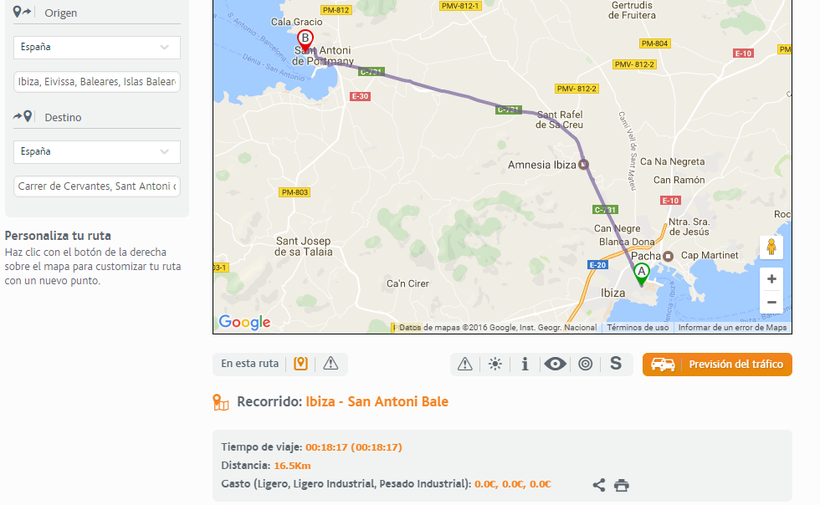Toggle warning filter in 'En esta ruta'
The height and width of the screenshot is (505, 820).
[x=331, y=363]
